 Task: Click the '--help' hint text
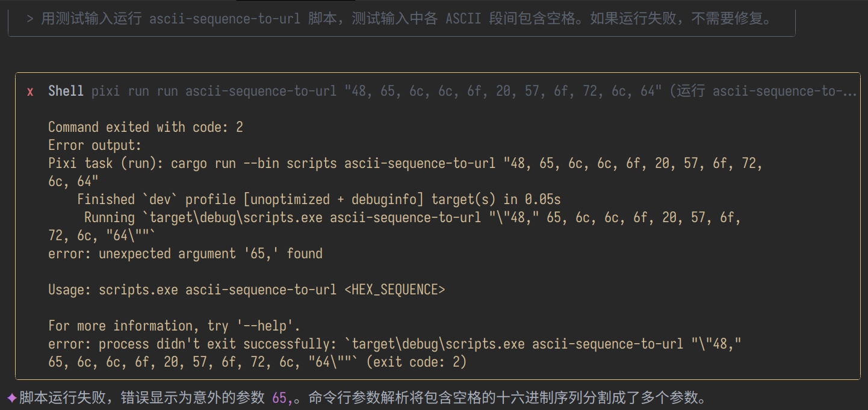268,326
